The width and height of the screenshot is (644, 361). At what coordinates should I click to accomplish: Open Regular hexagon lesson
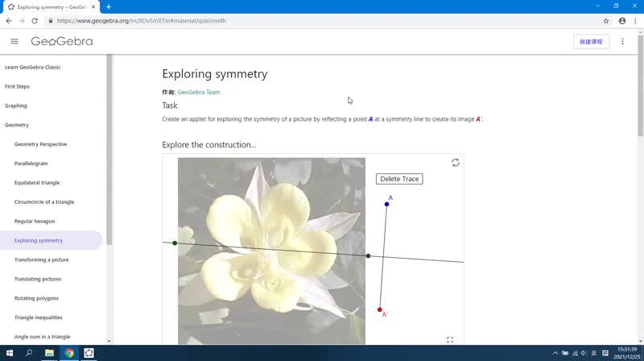(35, 222)
